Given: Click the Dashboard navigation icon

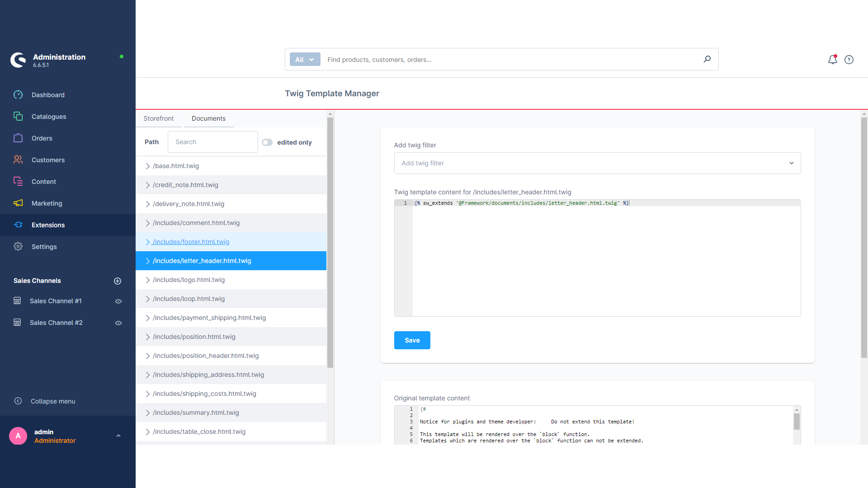Looking at the screenshot, I should 18,95.
